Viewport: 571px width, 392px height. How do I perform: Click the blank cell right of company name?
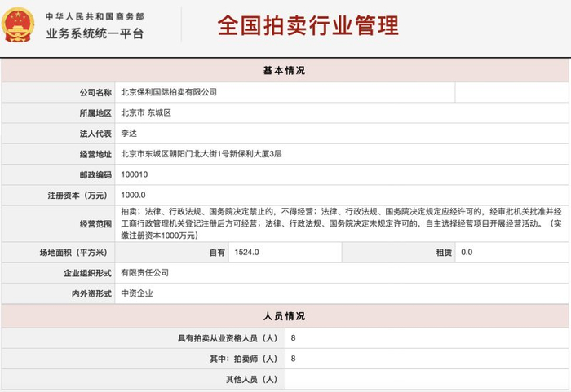click(x=511, y=92)
